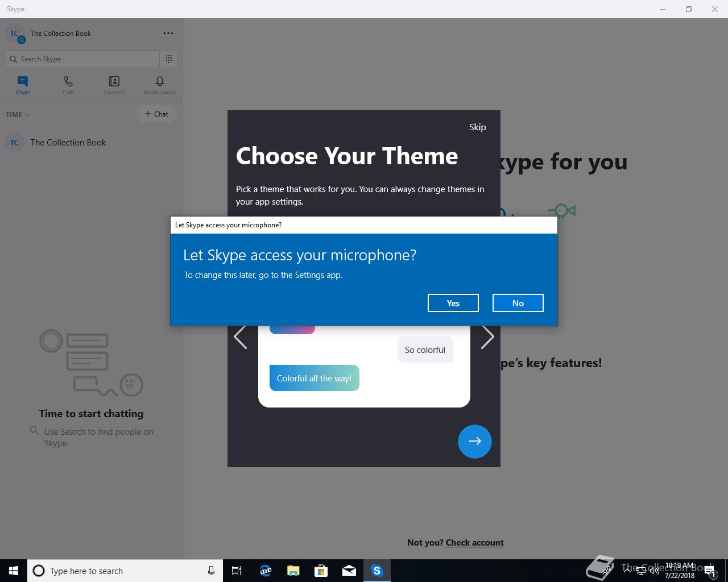728x582 pixels.
Task: Open the Chats tab
Action: 23,85
